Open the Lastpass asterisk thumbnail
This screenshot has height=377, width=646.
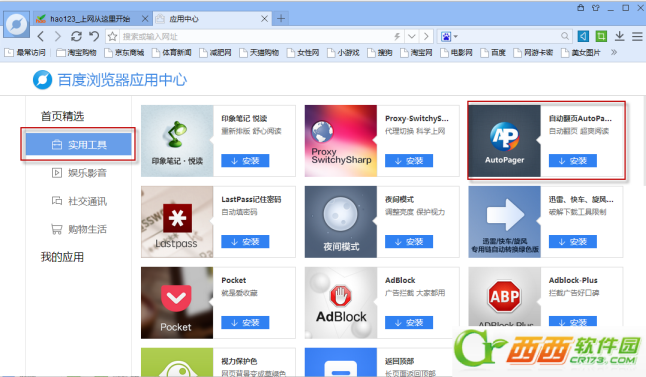(177, 222)
